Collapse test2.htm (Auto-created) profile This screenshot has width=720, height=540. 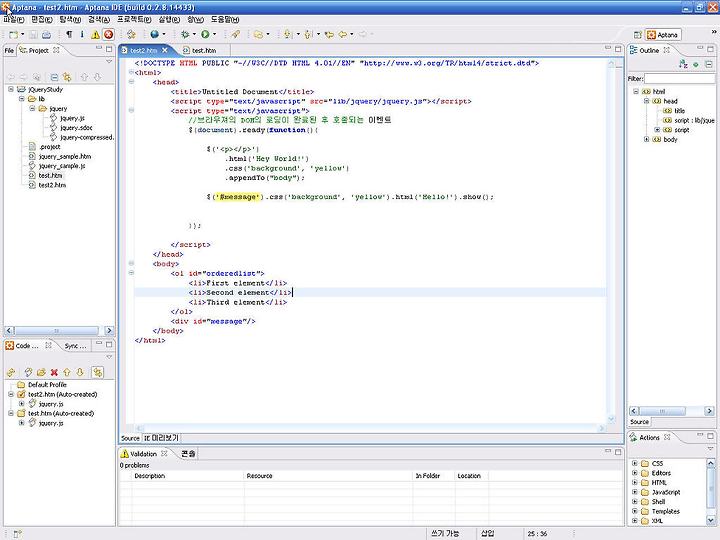click(x=11, y=394)
